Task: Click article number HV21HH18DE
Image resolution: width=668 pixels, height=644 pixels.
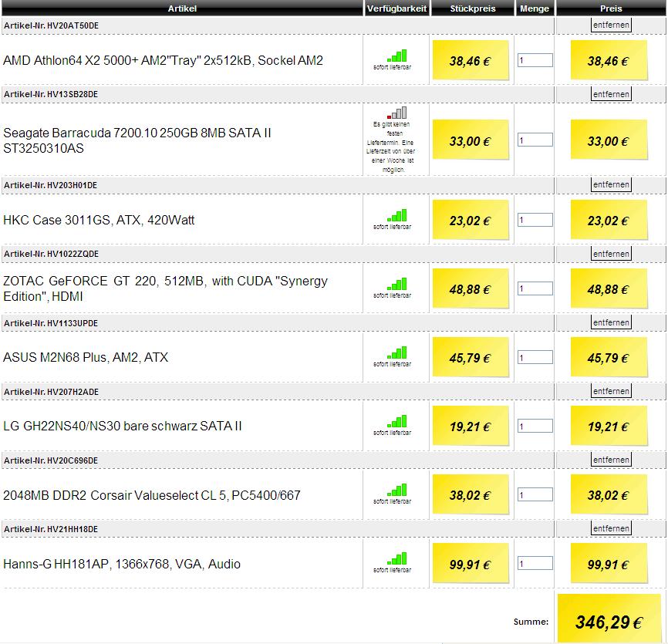Action: click(73, 529)
